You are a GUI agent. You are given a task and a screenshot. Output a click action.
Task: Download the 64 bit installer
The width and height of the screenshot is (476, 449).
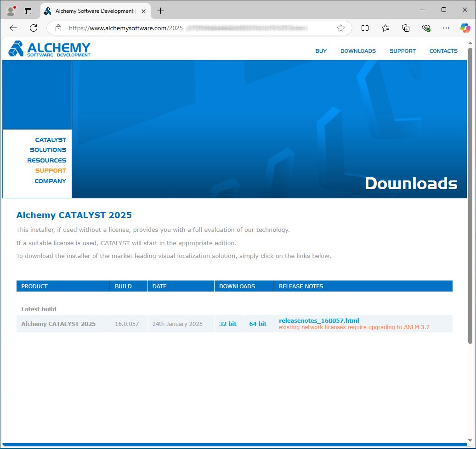coord(258,324)
